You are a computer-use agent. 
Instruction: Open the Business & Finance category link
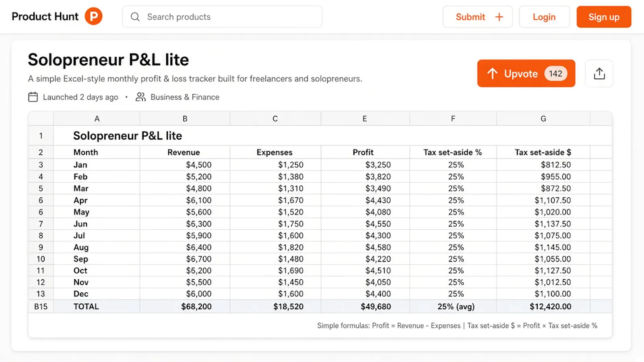[x=185, y=97]
